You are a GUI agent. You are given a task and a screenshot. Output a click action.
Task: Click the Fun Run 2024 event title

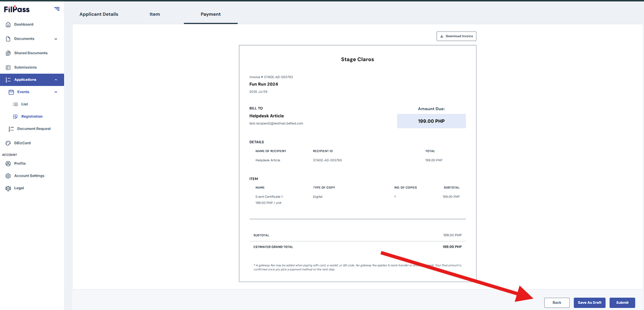coord(264,84)
